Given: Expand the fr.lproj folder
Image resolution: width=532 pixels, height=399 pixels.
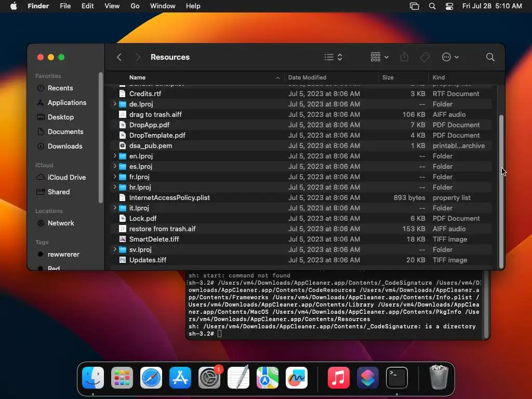Looking at the screenshot, I should 115,177.
